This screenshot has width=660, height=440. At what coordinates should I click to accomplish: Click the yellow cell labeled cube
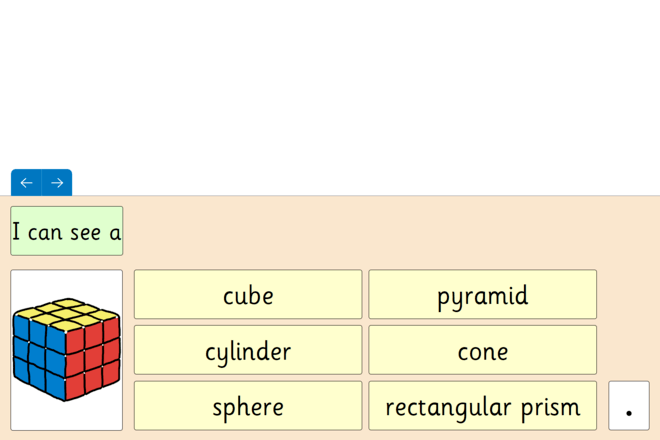click(248, 294)
